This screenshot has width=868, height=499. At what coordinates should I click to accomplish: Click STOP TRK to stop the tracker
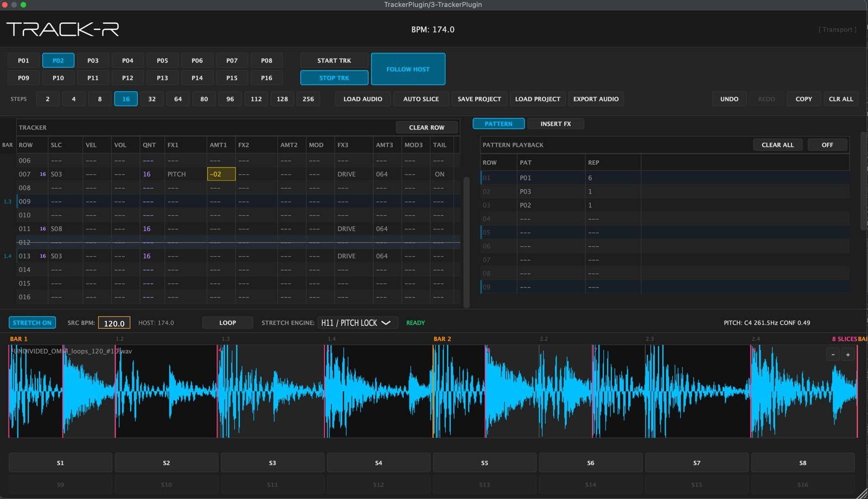click(x=334, y=78)
